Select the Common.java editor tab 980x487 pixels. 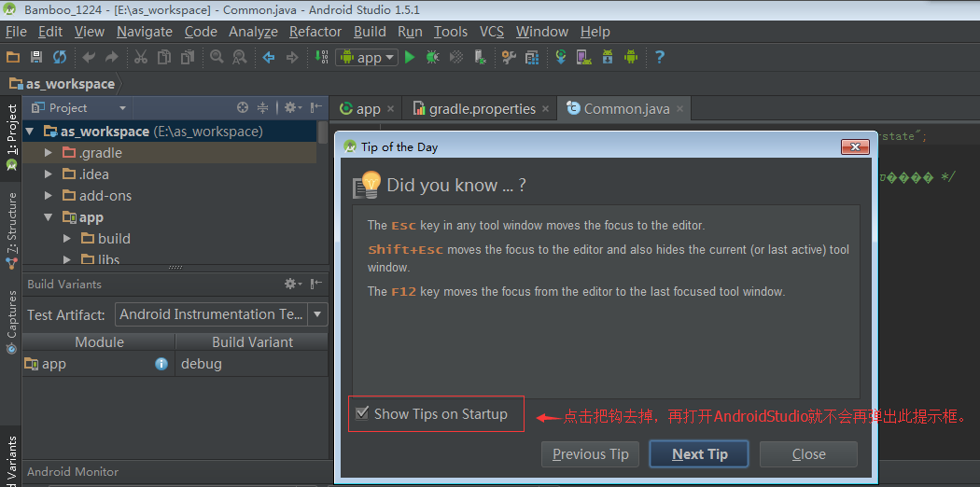click(x=625, y=108)
